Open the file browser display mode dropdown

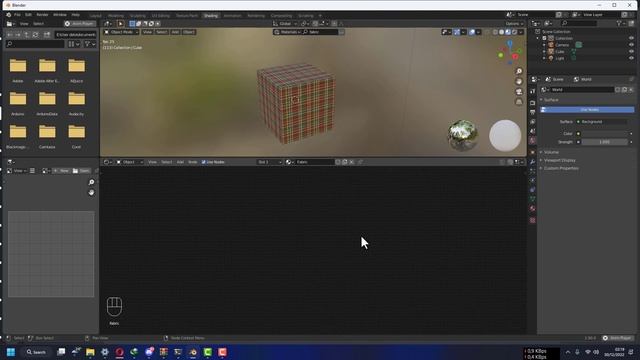[74, 44]
